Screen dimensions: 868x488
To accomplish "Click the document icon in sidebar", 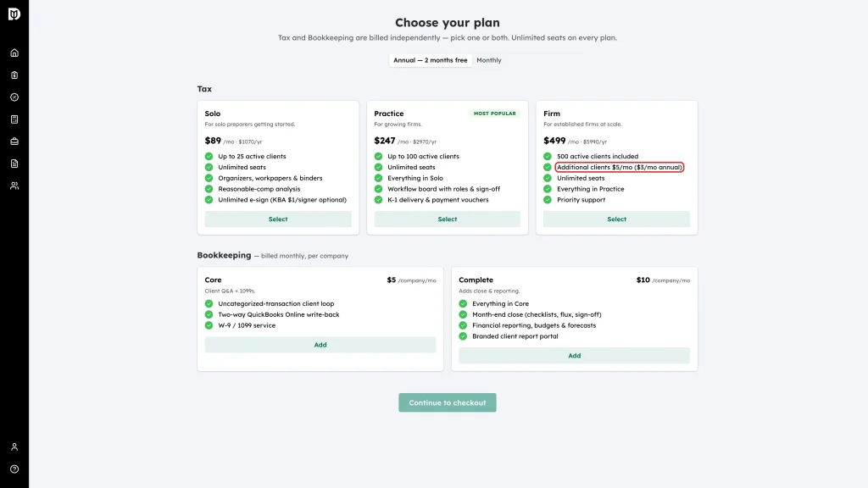I will [14, 164].
